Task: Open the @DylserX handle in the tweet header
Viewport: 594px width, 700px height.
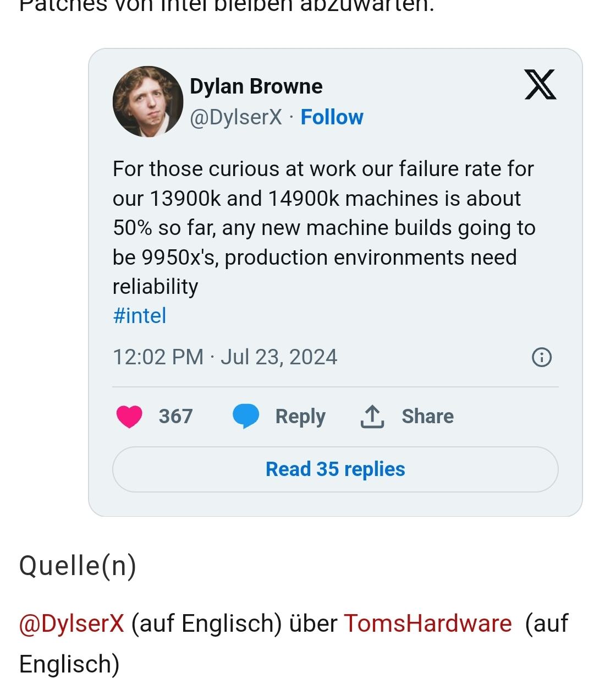Action: click(x=236, y=117)
